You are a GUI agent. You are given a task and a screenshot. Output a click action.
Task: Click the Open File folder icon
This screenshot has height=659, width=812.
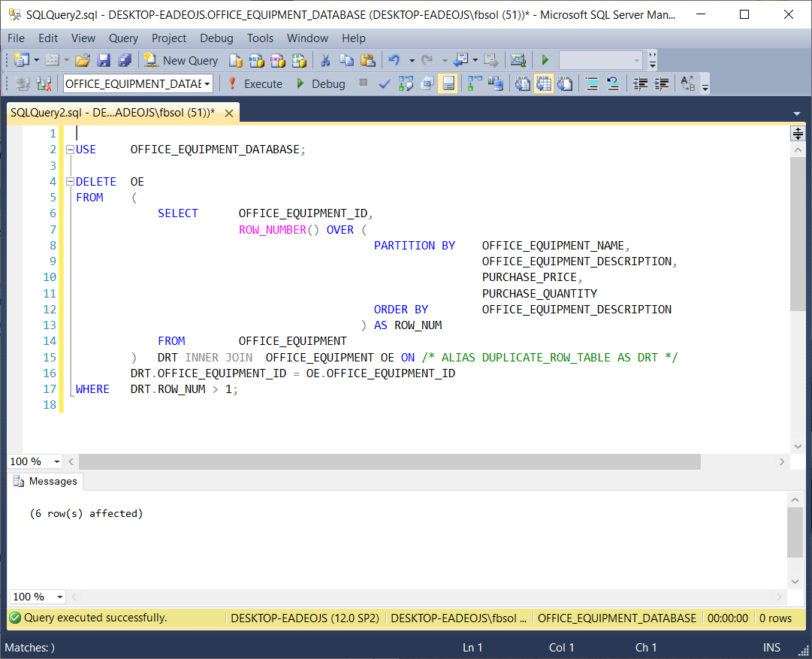pos(83,60)
